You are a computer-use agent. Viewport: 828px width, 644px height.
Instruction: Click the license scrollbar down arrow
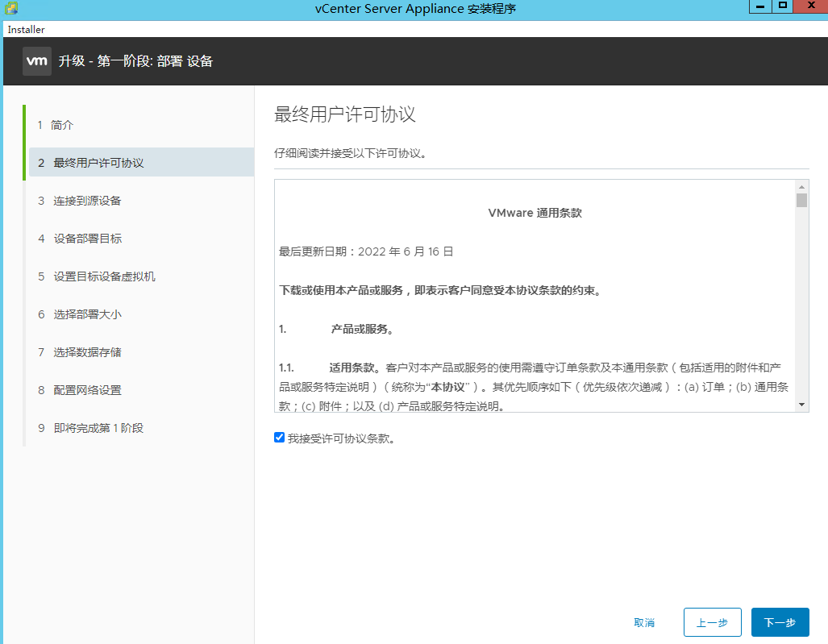[801, 405]
